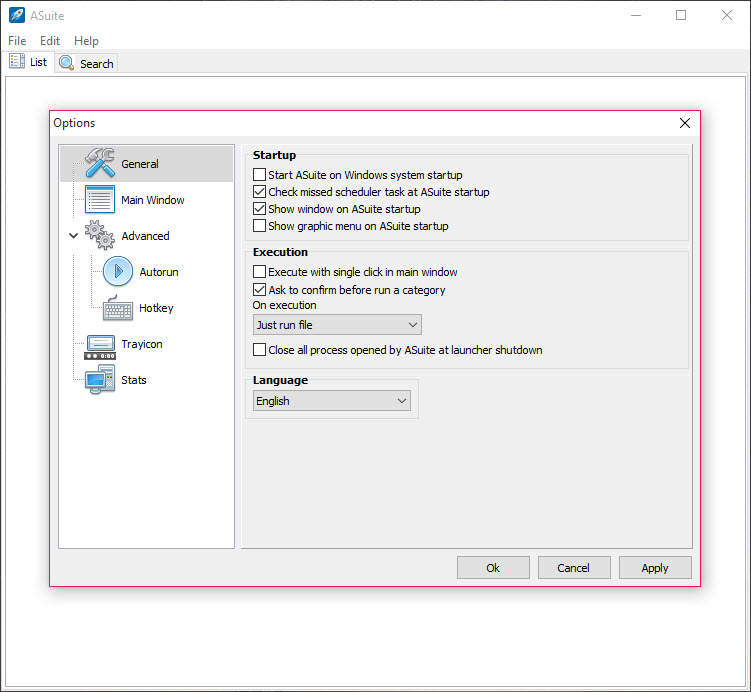Open the Language dropdown showing English

point(331,400)
